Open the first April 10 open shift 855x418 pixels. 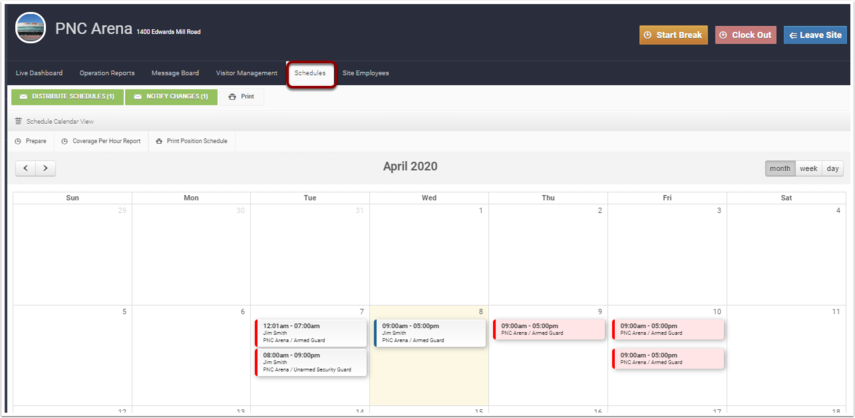pos(668,330)
